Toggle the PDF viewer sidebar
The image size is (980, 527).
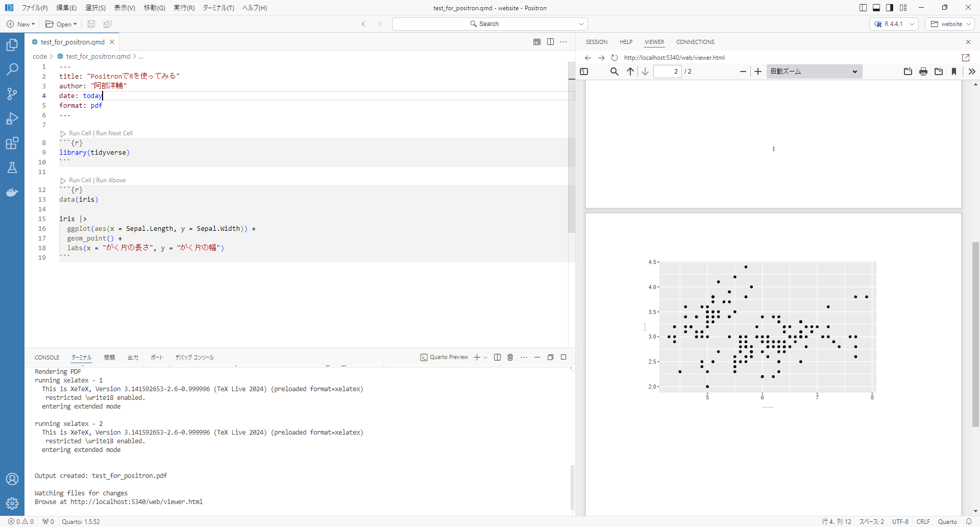click(584, 71)
